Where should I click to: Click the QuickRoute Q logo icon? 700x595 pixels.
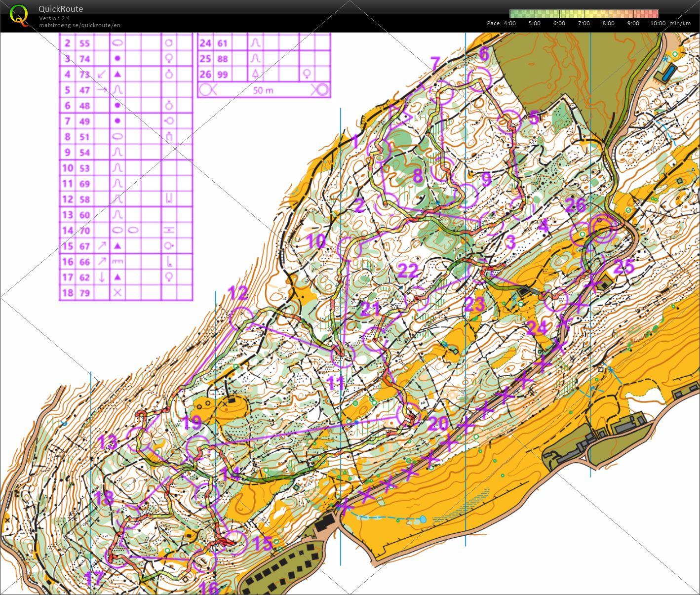pos(19,15)
